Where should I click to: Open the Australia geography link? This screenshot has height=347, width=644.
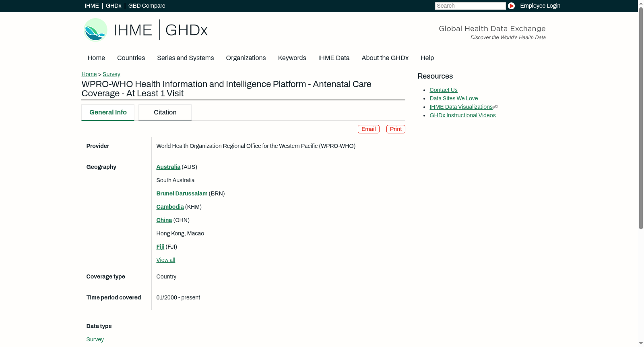[168, 167]
